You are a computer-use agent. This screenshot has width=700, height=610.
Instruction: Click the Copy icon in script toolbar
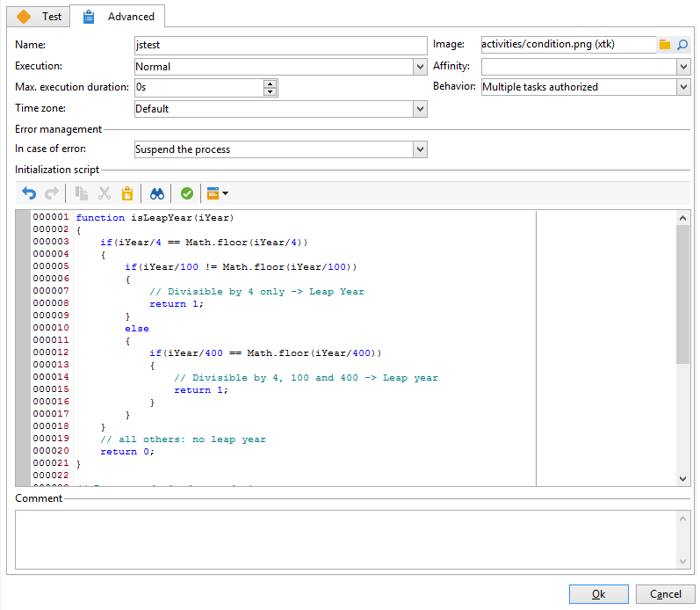coord(82,193)
